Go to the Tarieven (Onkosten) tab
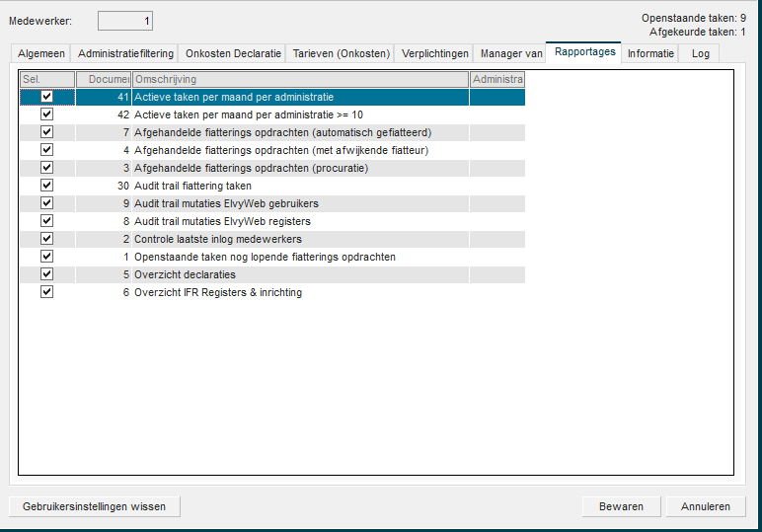 [342, 53]
